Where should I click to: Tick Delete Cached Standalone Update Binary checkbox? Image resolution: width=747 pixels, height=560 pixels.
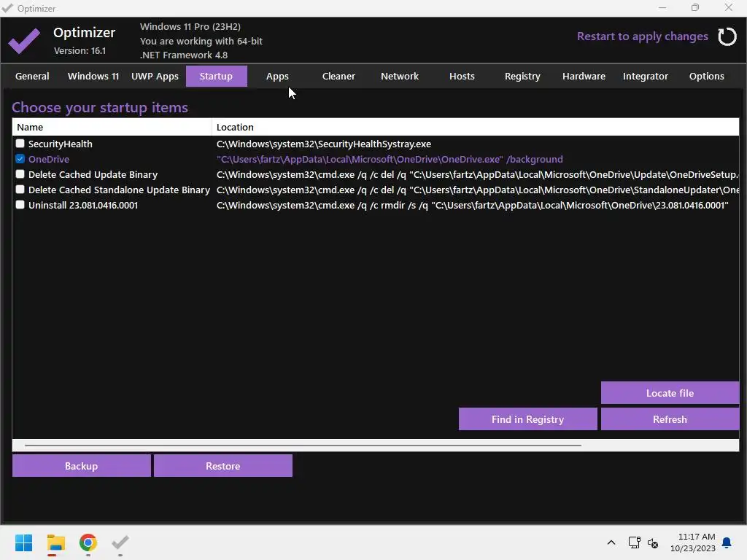20,189
